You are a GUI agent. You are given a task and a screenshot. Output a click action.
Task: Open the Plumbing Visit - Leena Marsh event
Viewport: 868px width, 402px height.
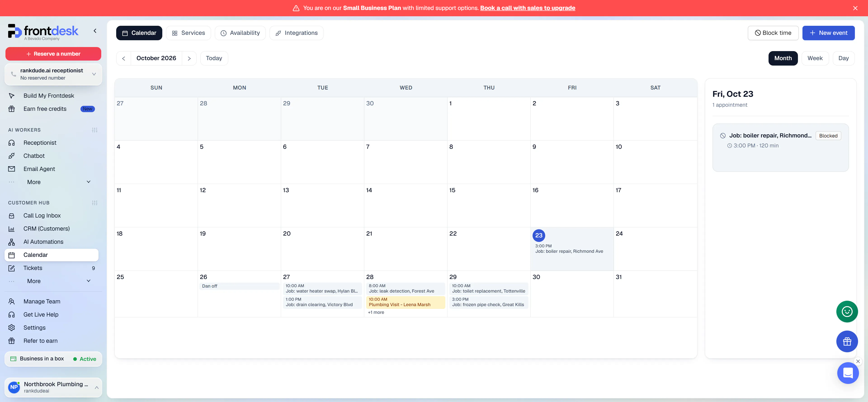pos(405,302)
